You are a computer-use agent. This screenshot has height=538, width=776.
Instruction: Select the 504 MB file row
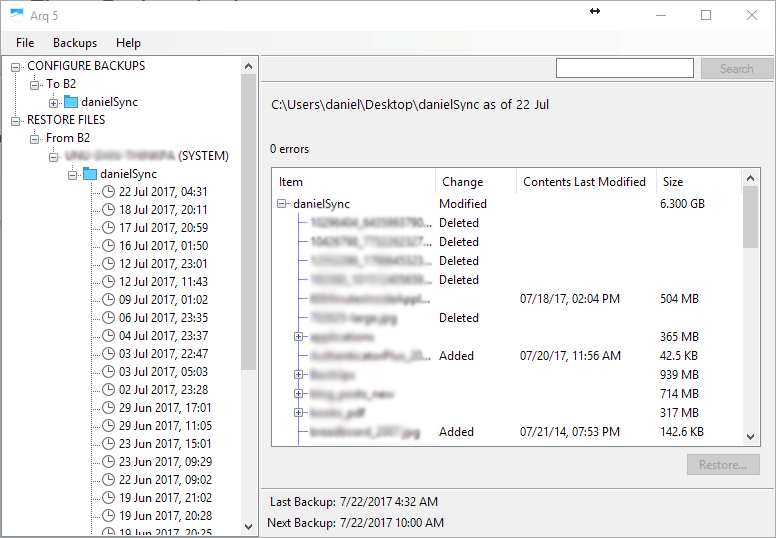pos(506,299)
